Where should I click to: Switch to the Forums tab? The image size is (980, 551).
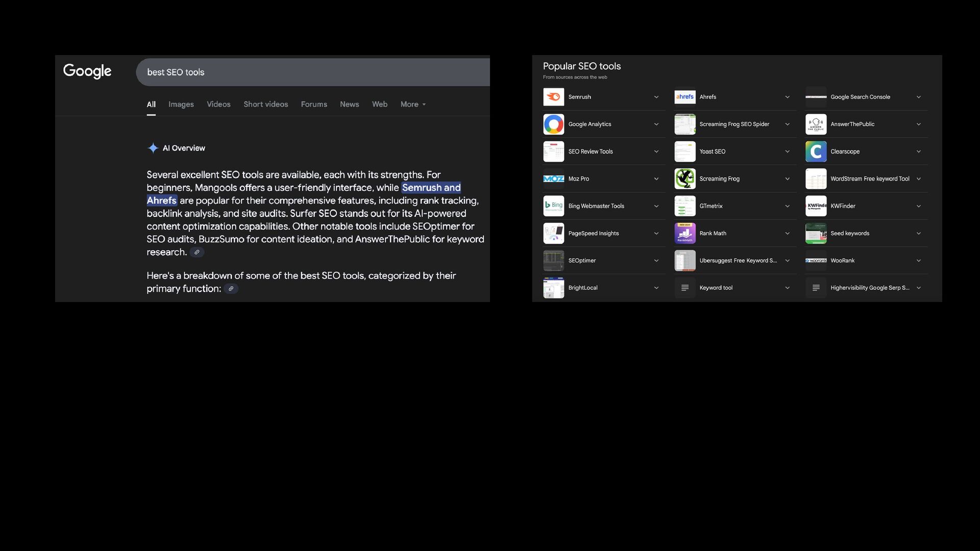tap(314, 104)
